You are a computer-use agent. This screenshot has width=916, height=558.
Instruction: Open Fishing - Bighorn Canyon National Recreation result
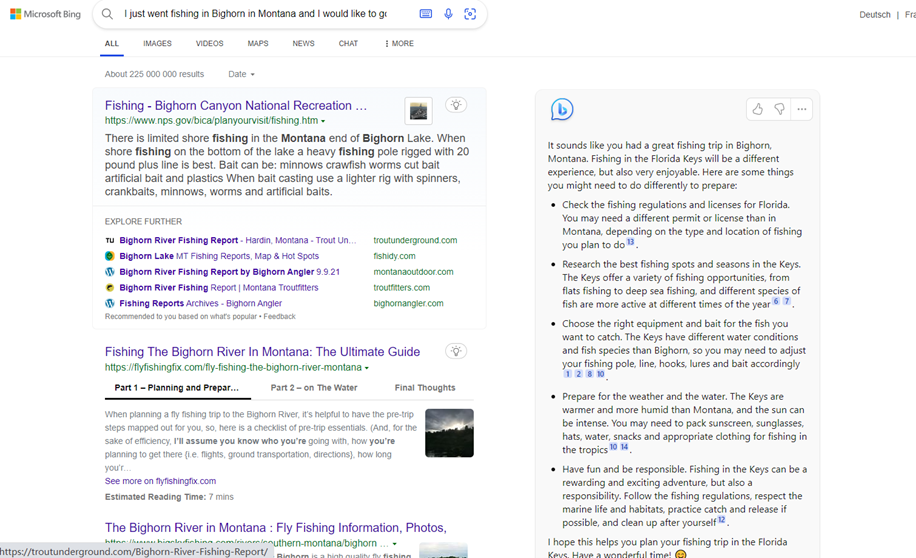point(236,106)
